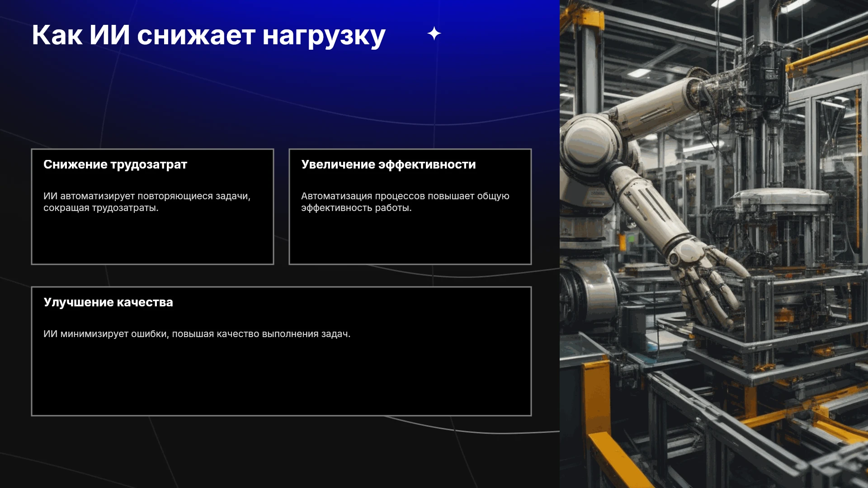Select the slide title "Как ИИ снижает нагрузку"
Viewport: 868px width, 488px height.
(208, 35)
